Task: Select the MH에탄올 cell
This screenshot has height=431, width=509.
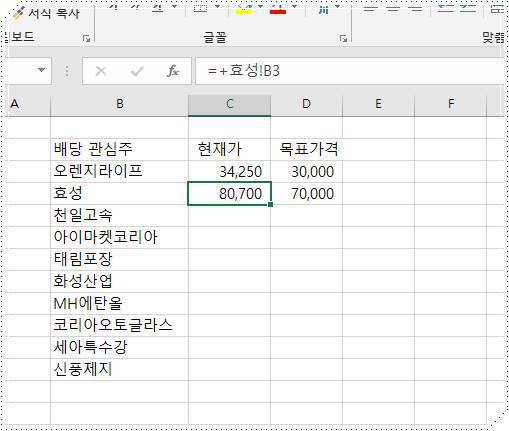Action: [x=119, y=303]
